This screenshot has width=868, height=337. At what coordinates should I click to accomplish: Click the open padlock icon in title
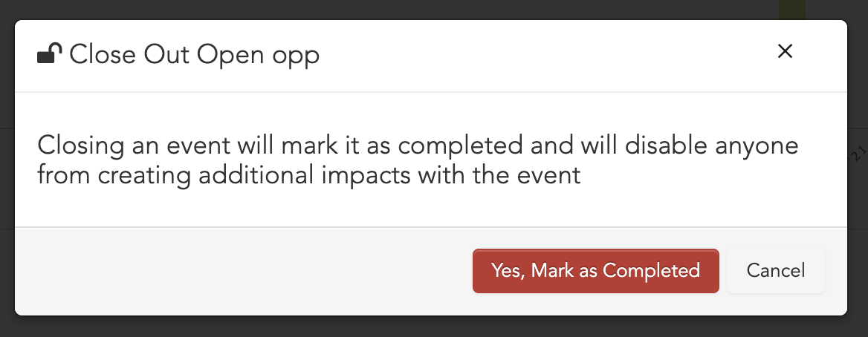[49, 53]
